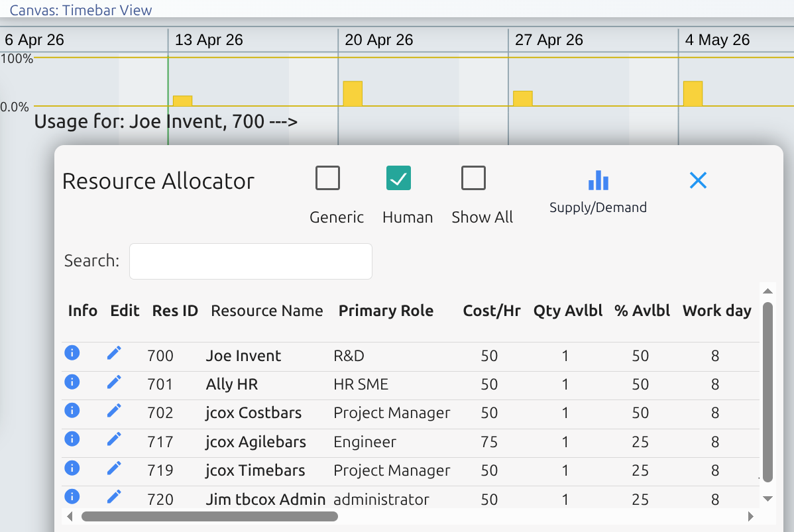794x532 pixels.
Task: Click the Resource Name column header
Action: 267,310
